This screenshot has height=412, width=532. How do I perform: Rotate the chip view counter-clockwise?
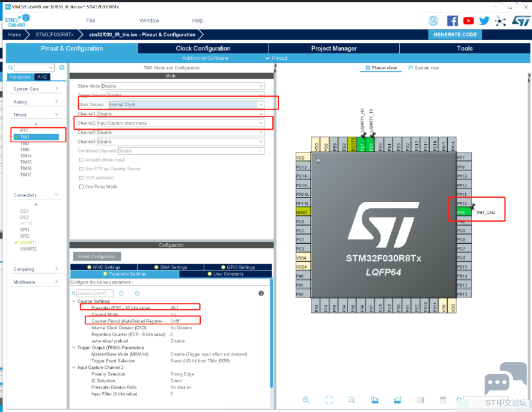tap(397, 400)
